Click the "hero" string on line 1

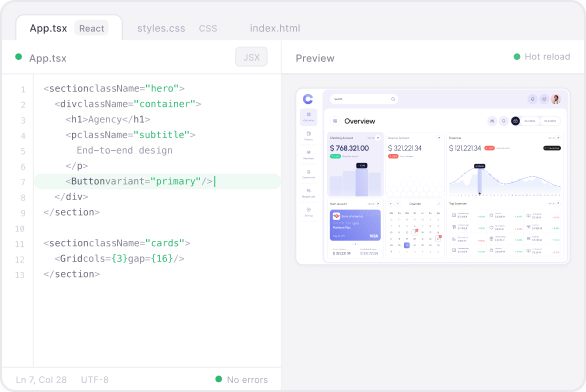(x=162, y=89)
